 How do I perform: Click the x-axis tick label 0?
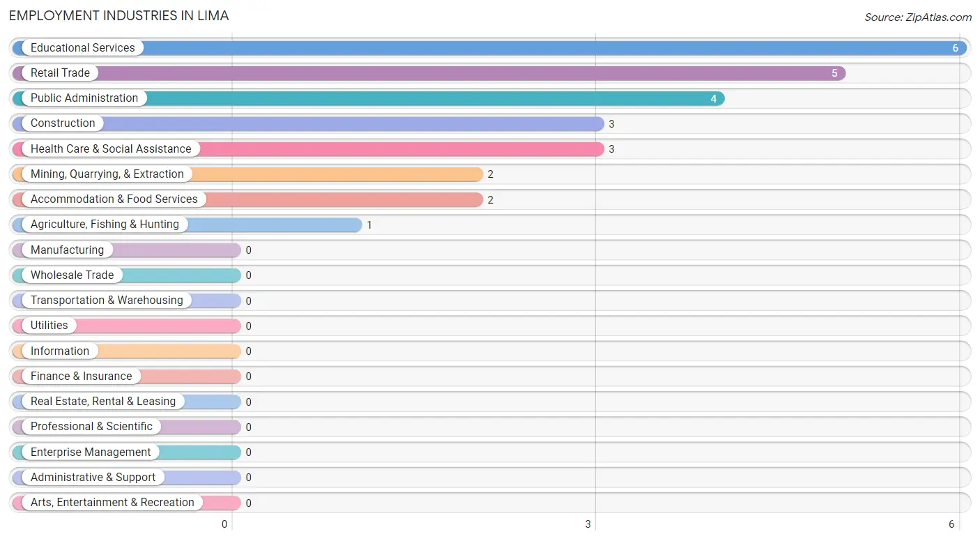224,524
